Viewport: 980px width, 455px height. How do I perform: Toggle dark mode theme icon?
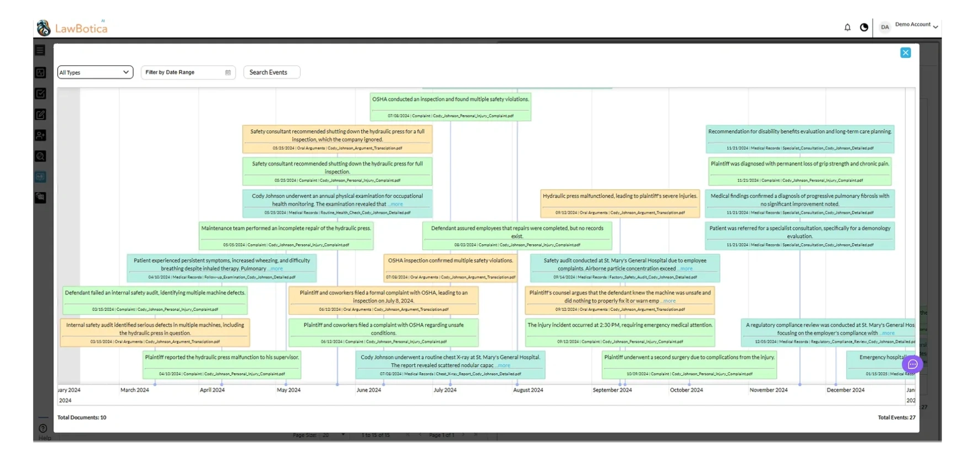(864, 28)
